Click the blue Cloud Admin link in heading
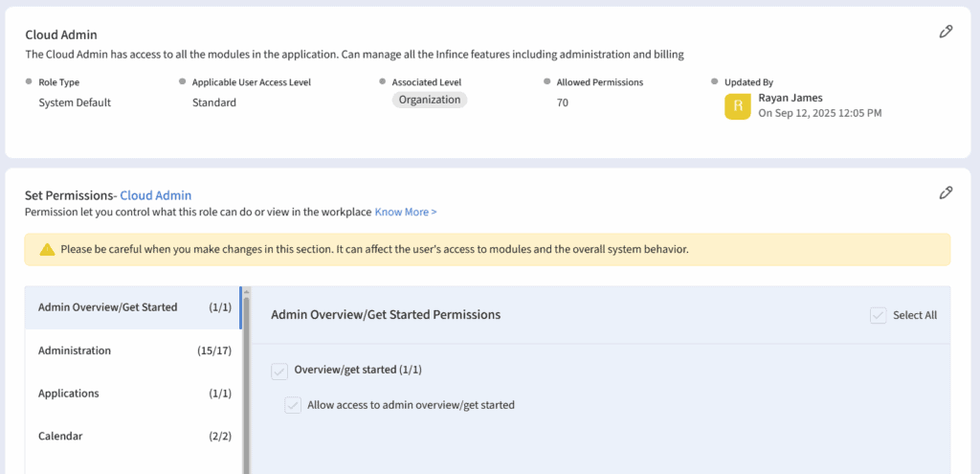 click(x=155, y=195)
